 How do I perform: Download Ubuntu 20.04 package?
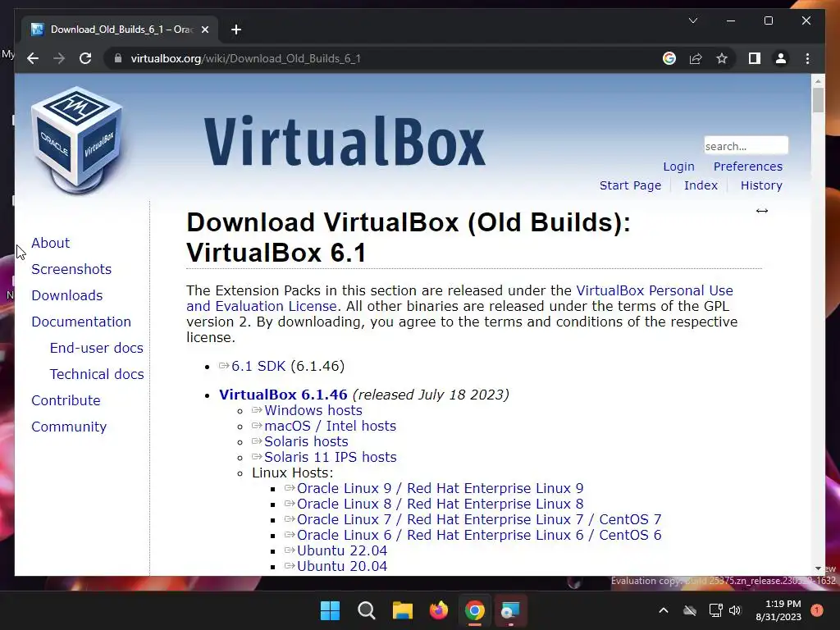[x=342, y=566]
